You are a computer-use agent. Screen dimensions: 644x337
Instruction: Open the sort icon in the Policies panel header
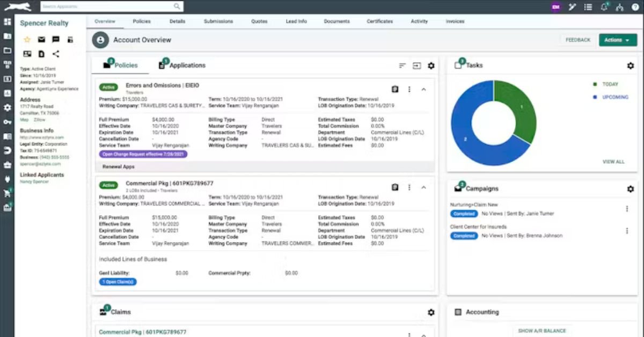coord(402,65)
